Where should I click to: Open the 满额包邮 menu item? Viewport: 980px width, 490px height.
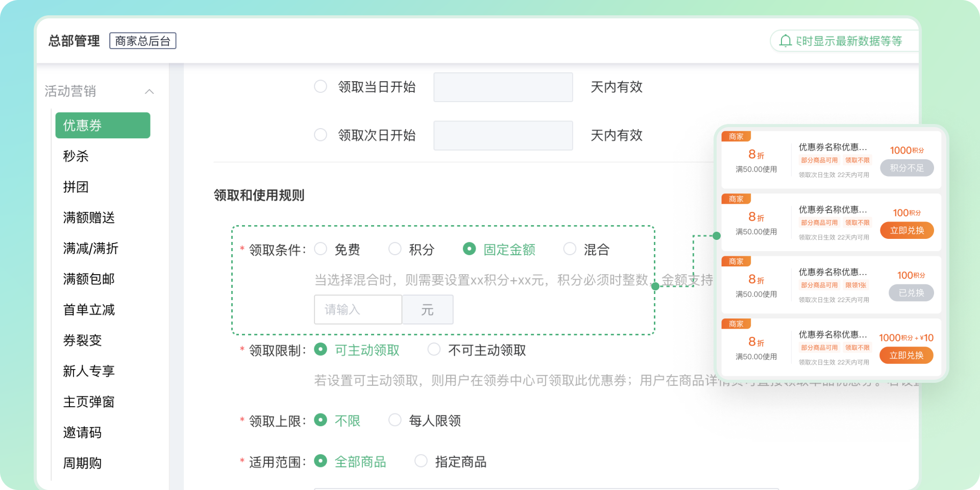[x=89, y=279]
